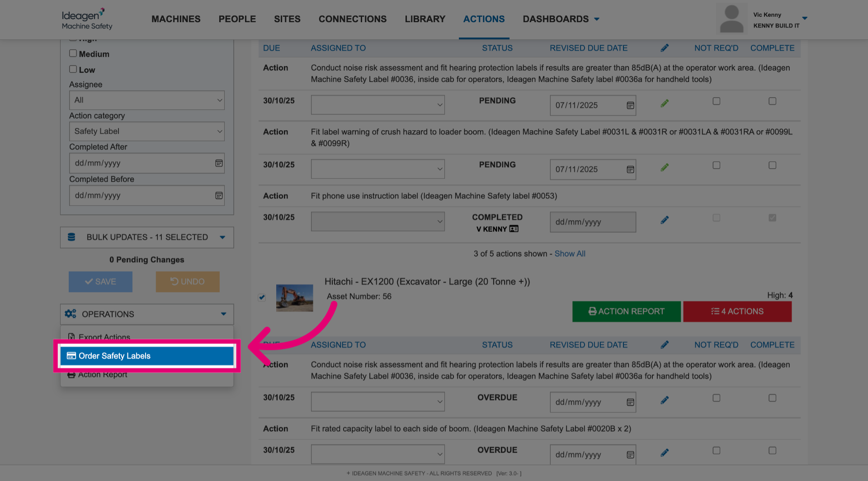Screen dimensions: 868x481
Task: Open the Assignee dropdown
Action: [x=147, y=100]
